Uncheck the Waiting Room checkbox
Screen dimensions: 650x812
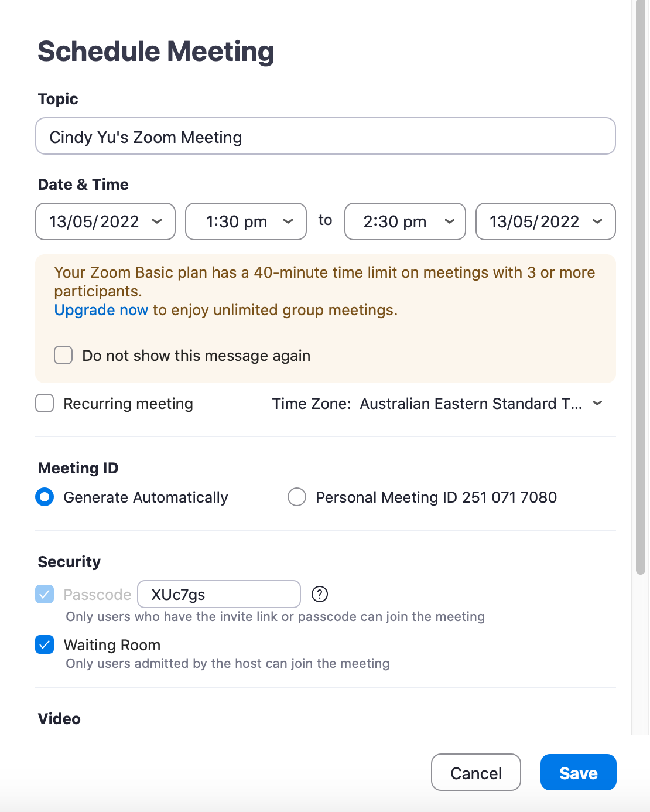45,644
